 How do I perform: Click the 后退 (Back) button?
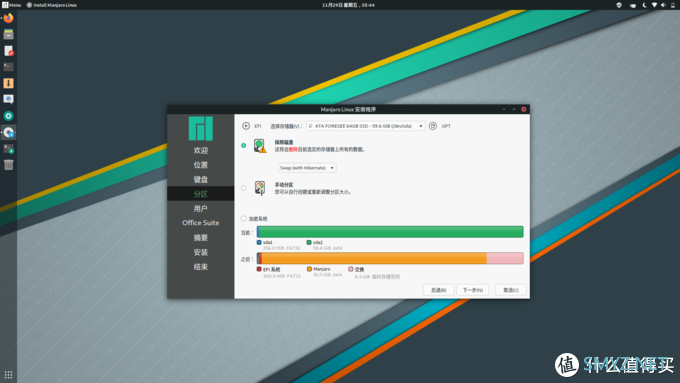click(438, 290)
